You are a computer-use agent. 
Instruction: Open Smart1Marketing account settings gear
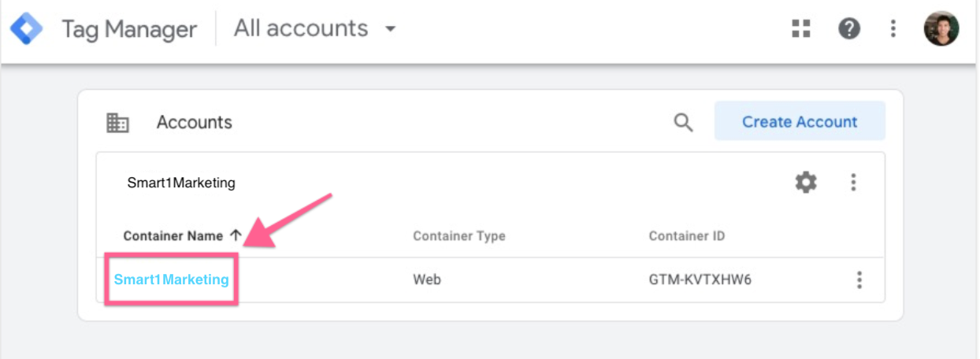805,183
